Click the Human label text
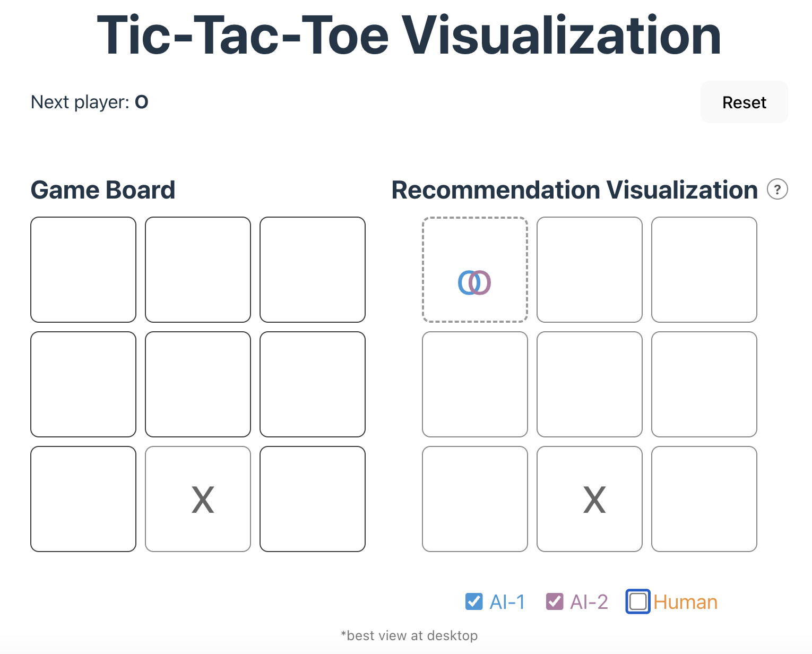Screen dimensions: 812x654 [685, 602]
